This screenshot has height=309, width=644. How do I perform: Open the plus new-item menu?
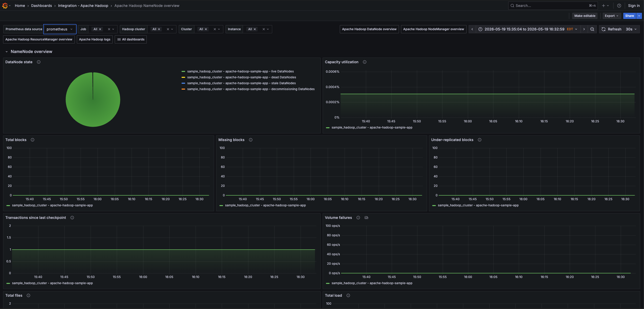[x=605, y=6]
